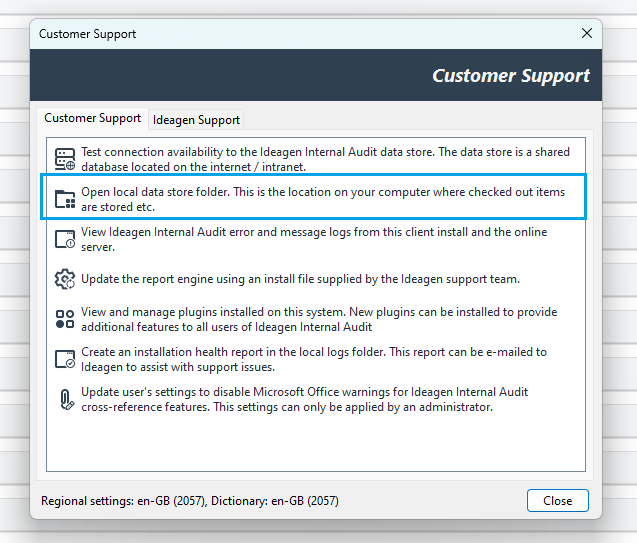Image resolution: width=637 pixels, height=543 pixels.
Task: Click the Close button
Action: 557,501
